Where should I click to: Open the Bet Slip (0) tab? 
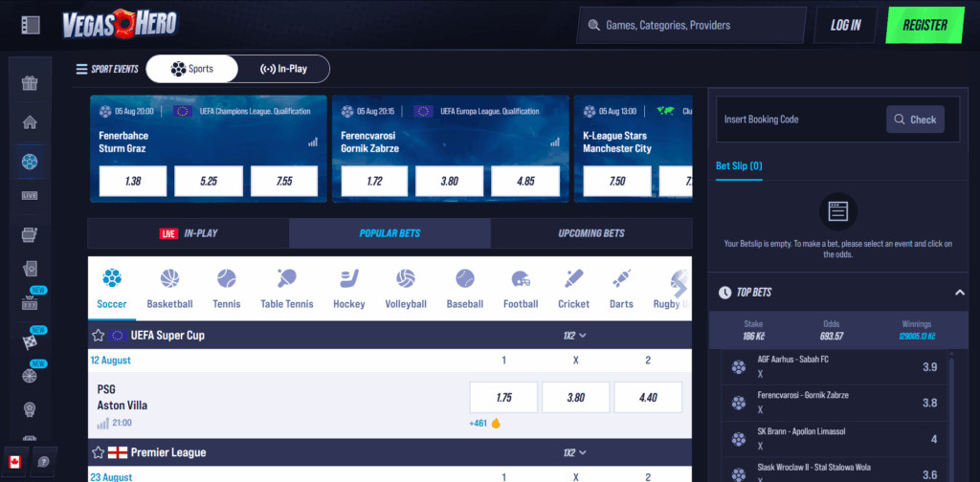click(739, 166)
